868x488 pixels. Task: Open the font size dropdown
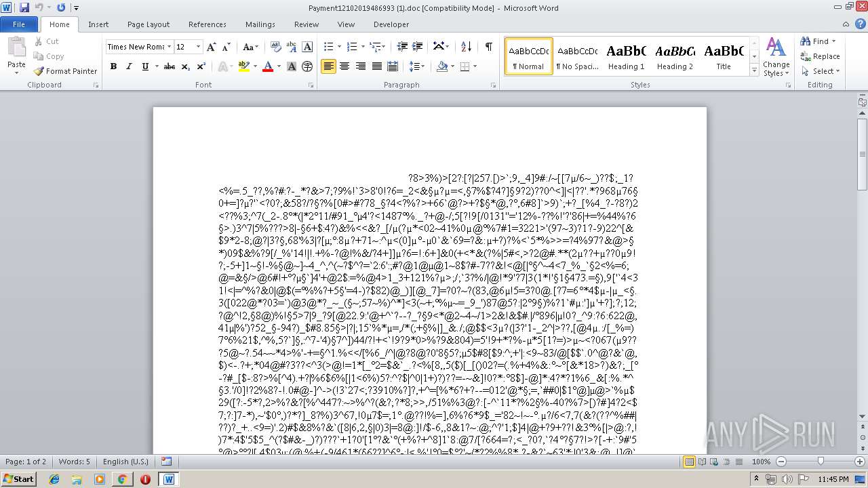coord(198,47)
